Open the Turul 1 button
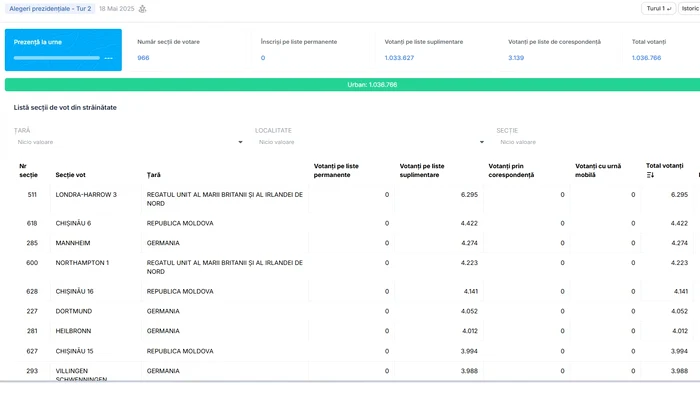This screenshot has height=409, width=700. click(x=658, y=8)
